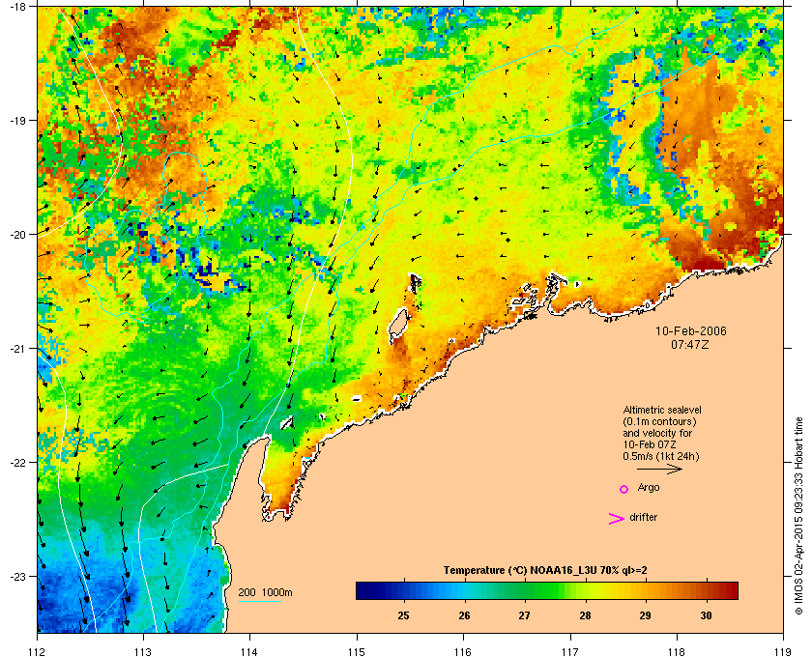Click the latitude axis label -18
This screenshot has height=657, width=812.
pos(17,7)
